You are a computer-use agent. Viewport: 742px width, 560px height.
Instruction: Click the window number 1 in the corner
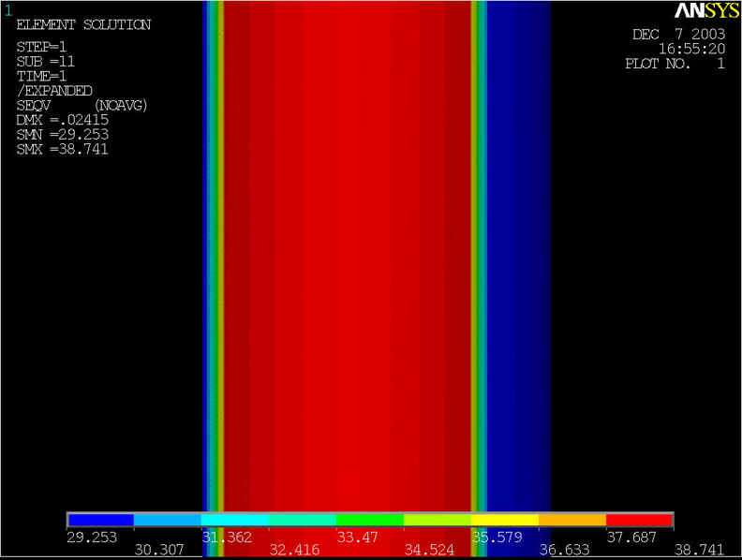click(8, 11)
